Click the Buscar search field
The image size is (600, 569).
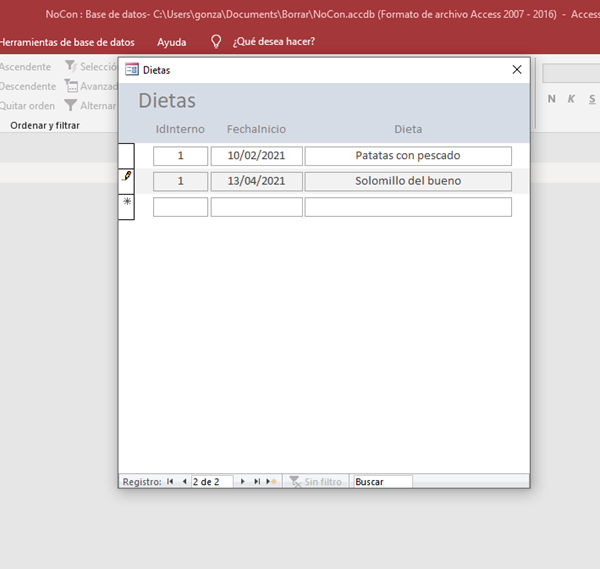click(382, 481)
